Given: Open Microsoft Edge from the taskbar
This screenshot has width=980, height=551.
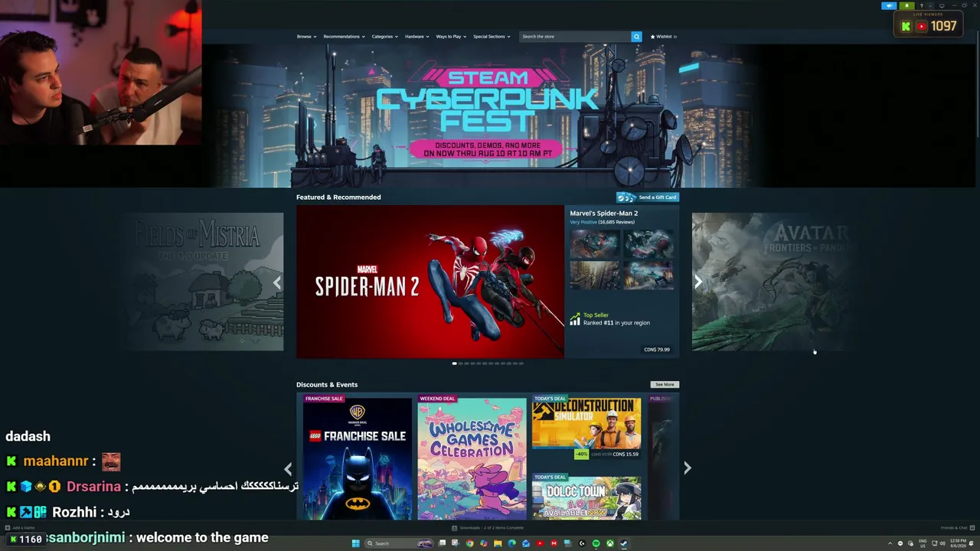Looking at the screenshot, I should (x=511, y=543).
